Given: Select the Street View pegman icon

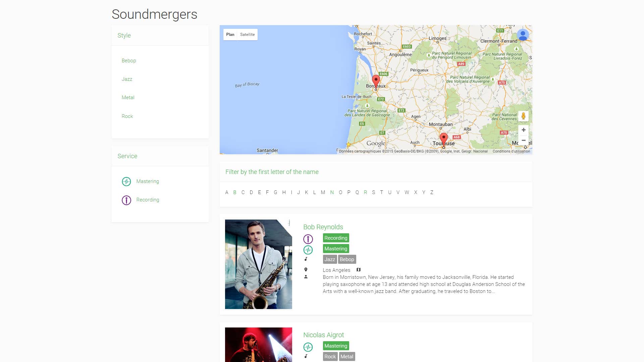Looking at the screenshot, I should [x=523, y=116].
